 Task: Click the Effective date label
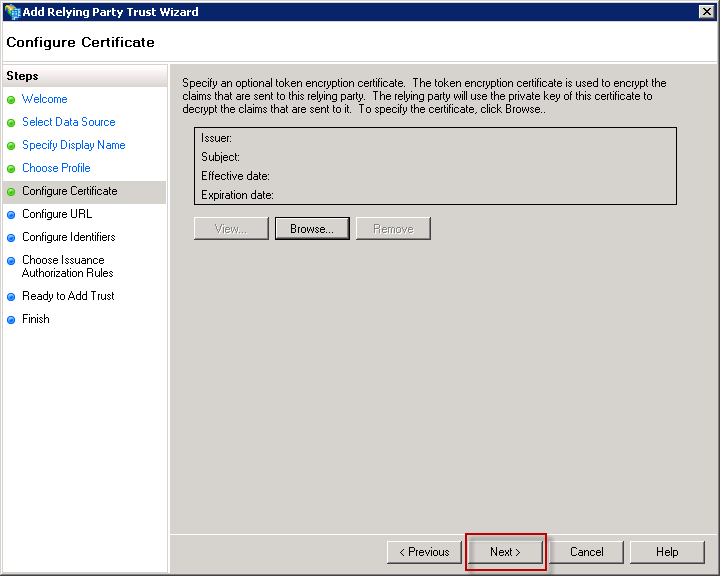tap(236, 176)
